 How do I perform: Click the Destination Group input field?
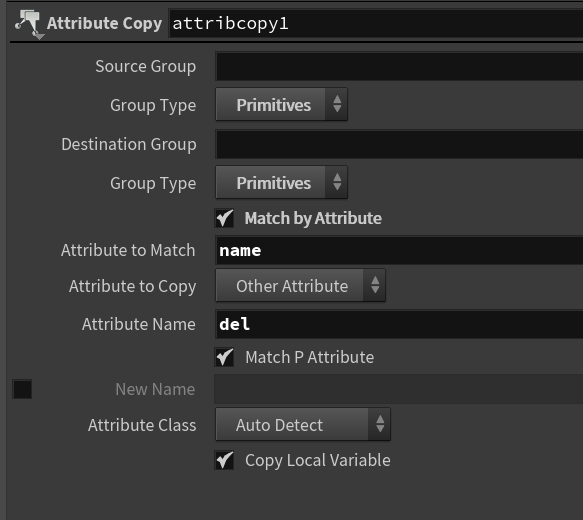pyautogui.click(x=399, y=144)
